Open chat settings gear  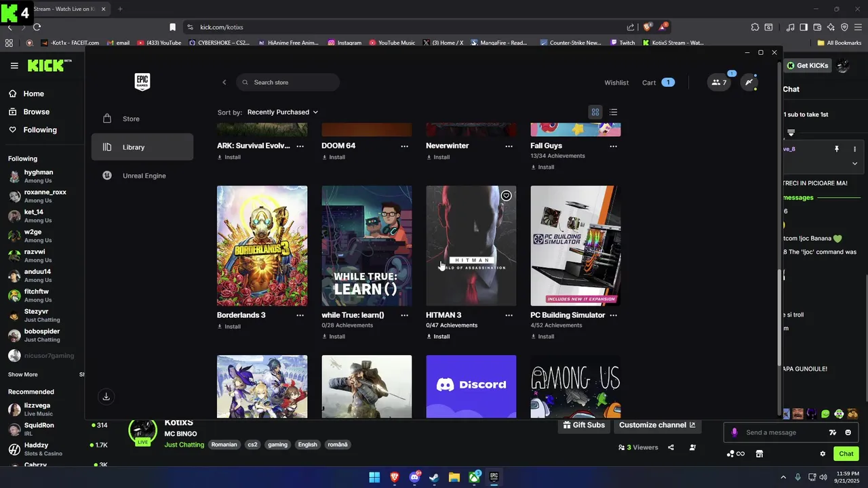coord(823,454)
